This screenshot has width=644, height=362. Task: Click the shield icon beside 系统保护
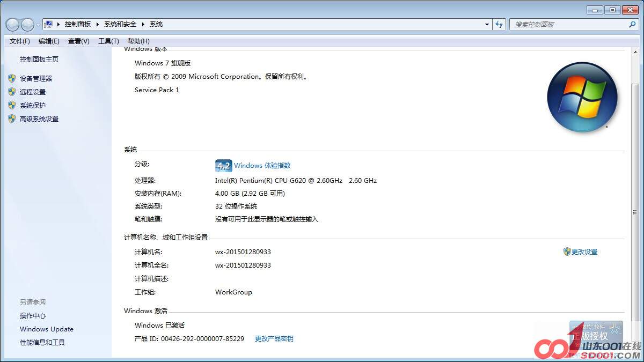pyautogui.click(x=12, y=105)
